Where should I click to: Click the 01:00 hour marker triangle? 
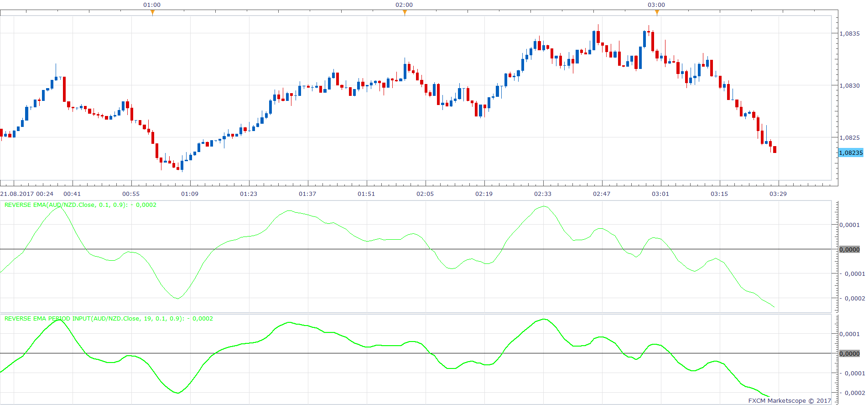click(152, 13)
